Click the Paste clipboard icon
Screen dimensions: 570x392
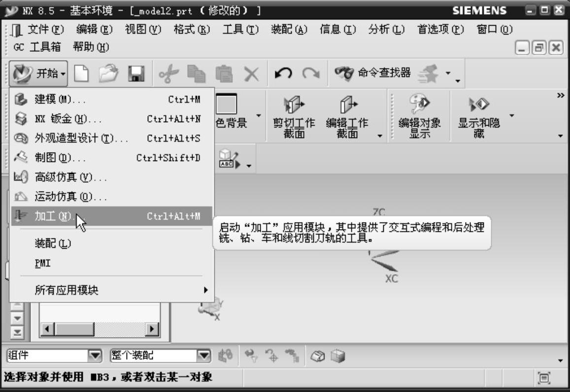[x=224, y=74]
